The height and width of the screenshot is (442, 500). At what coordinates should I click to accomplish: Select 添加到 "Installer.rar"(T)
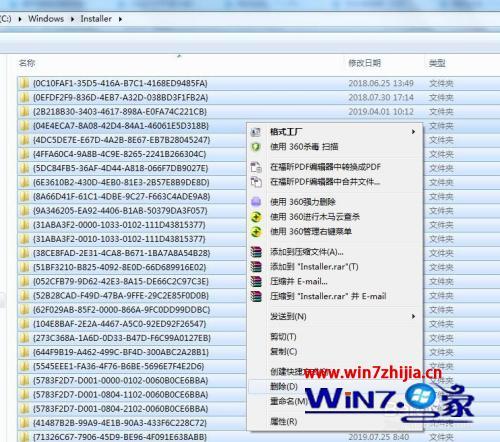[x=335, y=267]
